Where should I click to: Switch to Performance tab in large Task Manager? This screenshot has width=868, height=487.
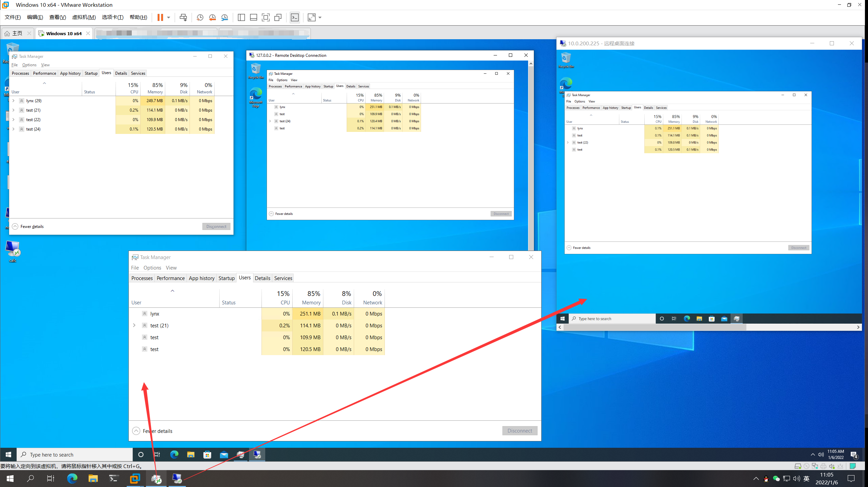pyautogui.click(x=170, y=278)
